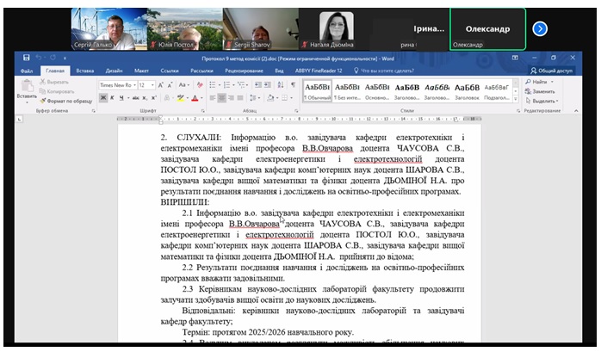Select Олександр's participant video tile
Image resolution: width=601 pixels, height=364 pixels.
[x=487, y=29]
